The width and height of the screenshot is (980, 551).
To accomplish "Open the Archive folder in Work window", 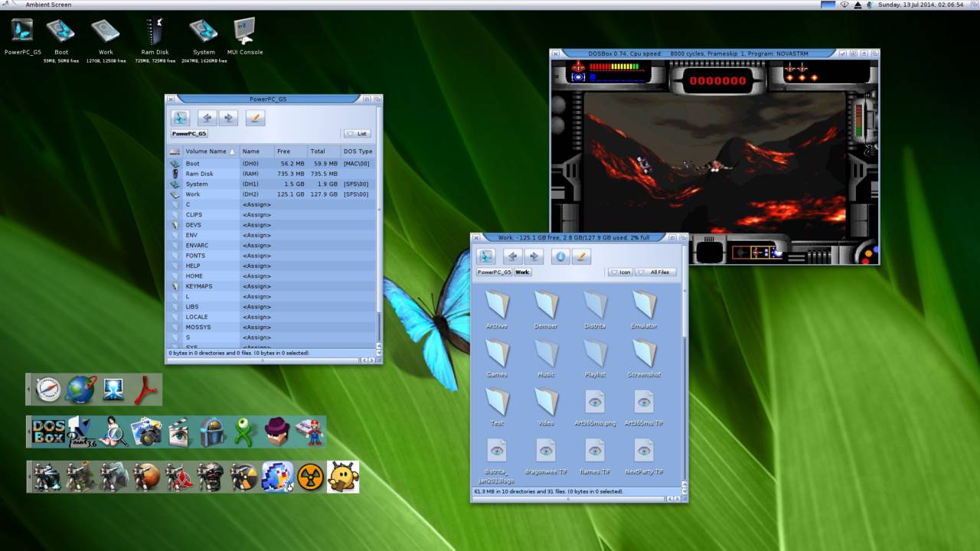I will pyautogui.click(x=497, y=309).
